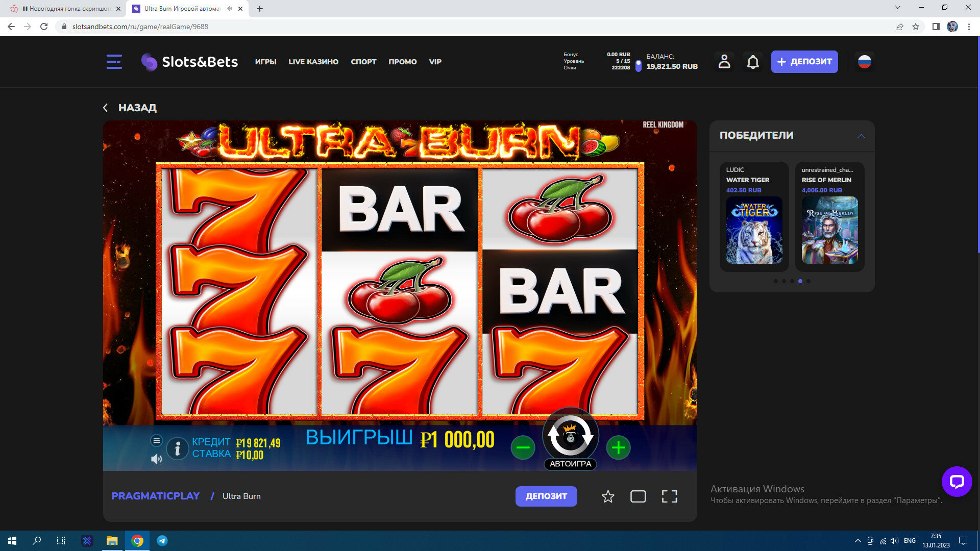The width and height of the screenshot is (980, 551).
Task: Mute the game sound
Action: [156, 459]
